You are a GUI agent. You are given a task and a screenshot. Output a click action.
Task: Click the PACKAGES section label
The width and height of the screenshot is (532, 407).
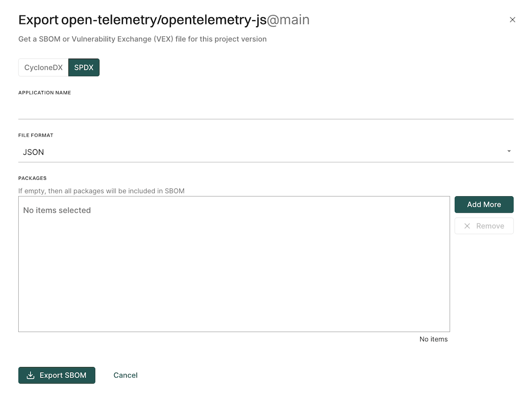click(32, 178)
